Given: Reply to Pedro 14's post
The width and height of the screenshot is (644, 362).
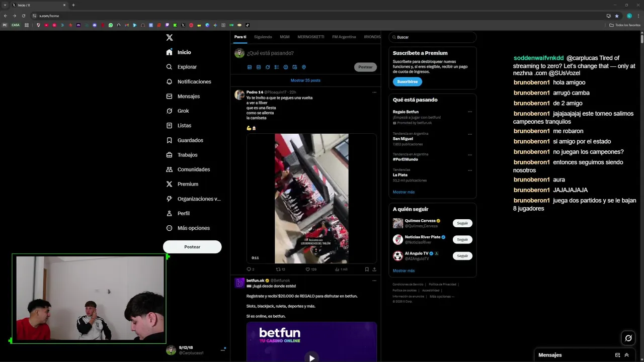Looking at the screenshot, I should tap(250, 269).
